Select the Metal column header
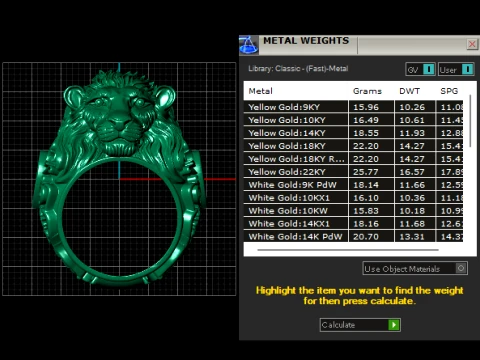Viewport: 480px width, 360px height. 261,91
